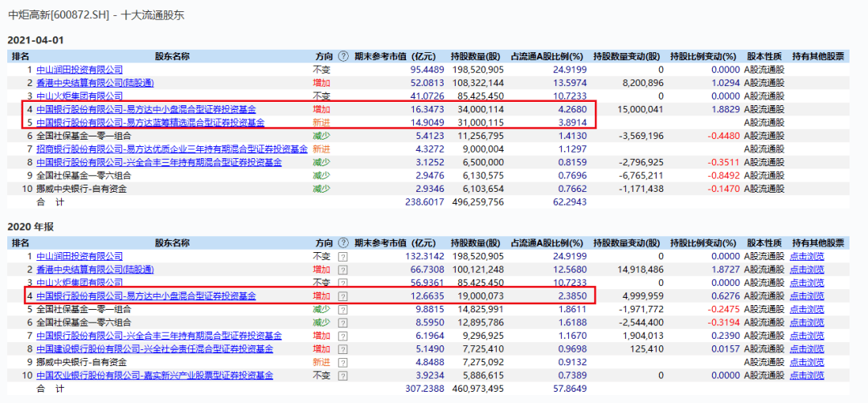Image resolution: width=868 pixels, height=403 pixels.
Task: Open 招商银行-易方达优质企业三年持有期 fund link
Action: (172, 149)
